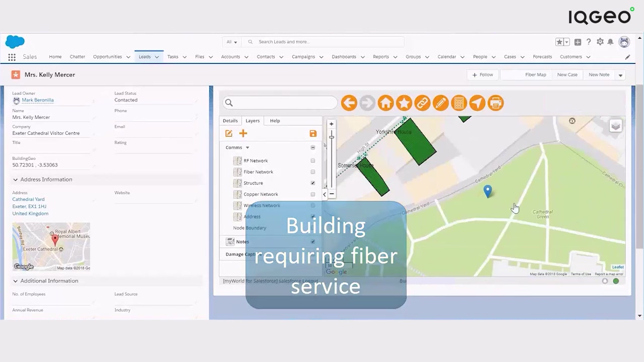
Task: Click the edit navigation pencil icon
Action: tap(627, 57)
